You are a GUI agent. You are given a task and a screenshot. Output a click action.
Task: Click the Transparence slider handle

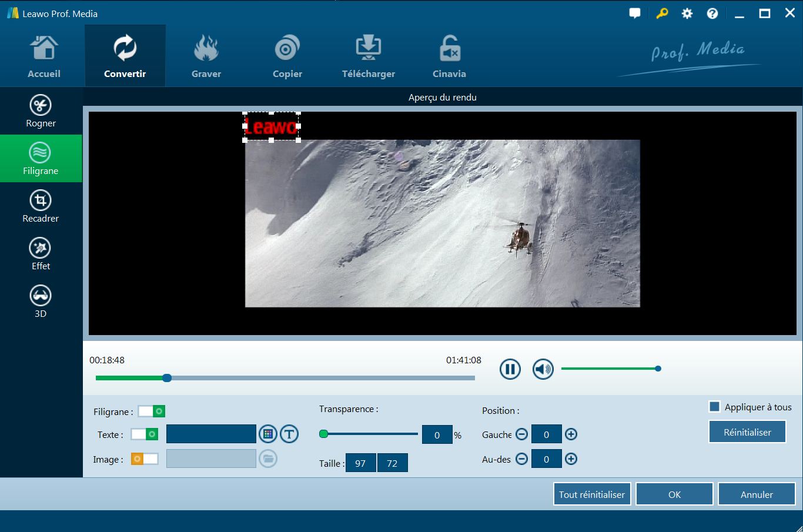pos(323,434)
